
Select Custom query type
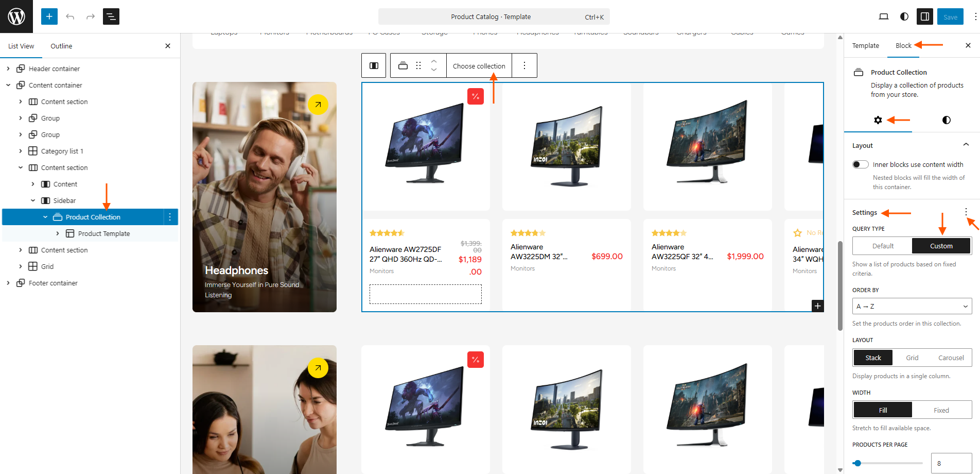pos(941,246)
